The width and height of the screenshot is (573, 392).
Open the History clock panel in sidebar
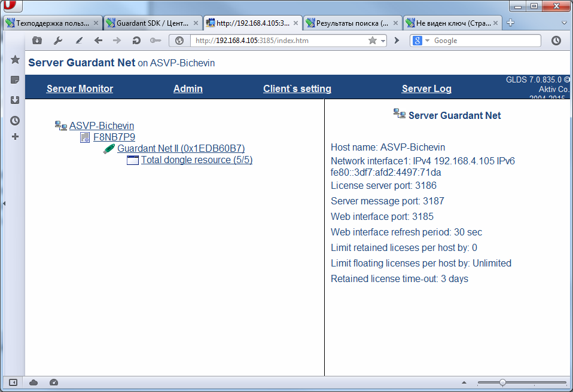15,120
